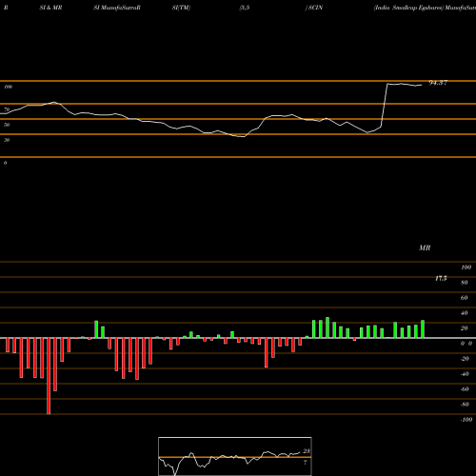This screenshot has width=476, height=476.
Task: Click the tallest red bar reaching -100
Action: [49, 376]
